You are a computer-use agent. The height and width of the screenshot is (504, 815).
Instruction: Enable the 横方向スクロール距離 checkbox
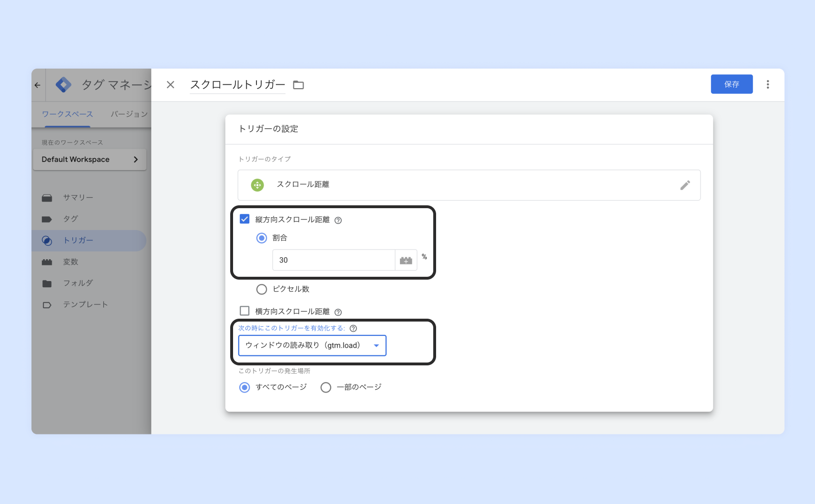coord(244,311)
